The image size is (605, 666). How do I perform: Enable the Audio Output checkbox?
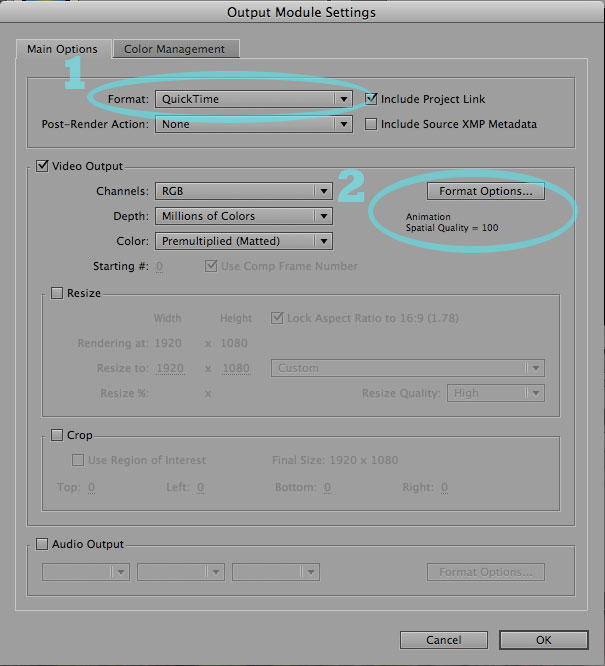[42, 544]
